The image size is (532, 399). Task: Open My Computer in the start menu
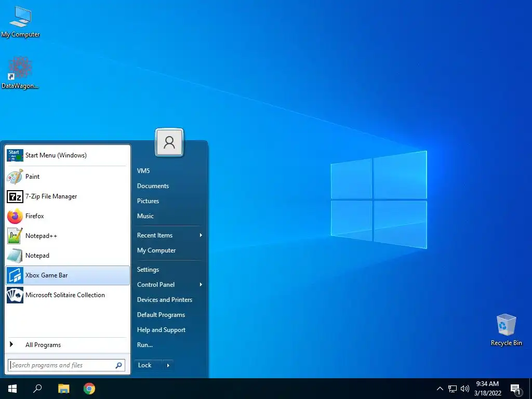pyautogui.click(x=156, y=250)
